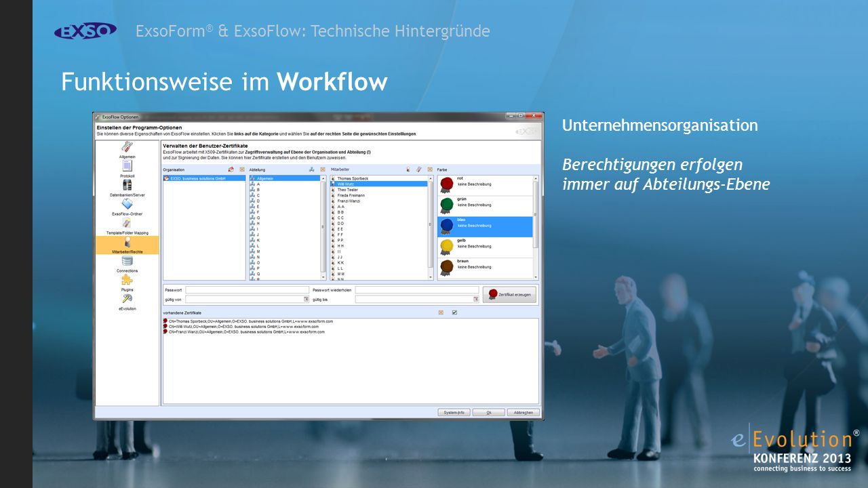Select employee Frieda Freimann
This screenshot has height=488, width=868.
pos(379,195)
